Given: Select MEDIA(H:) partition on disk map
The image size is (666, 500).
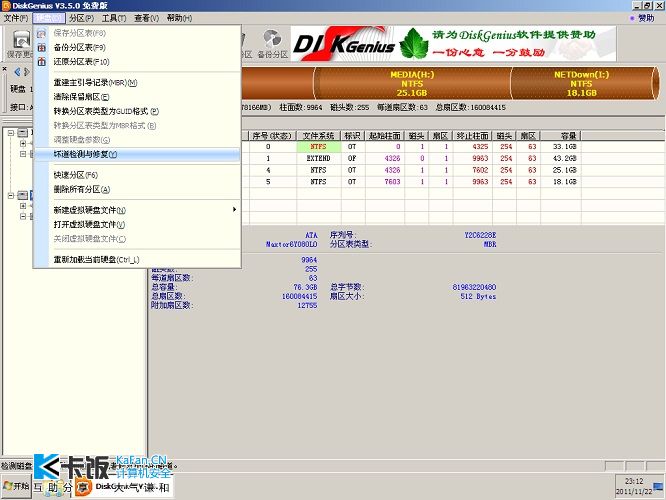Looking at the screenshot, I should [412, 84].
